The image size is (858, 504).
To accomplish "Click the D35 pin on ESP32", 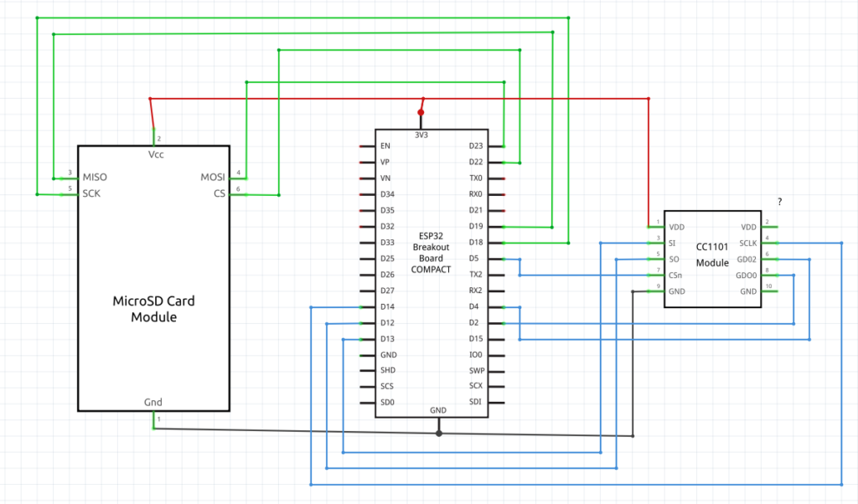I will [x=387, y=210].
